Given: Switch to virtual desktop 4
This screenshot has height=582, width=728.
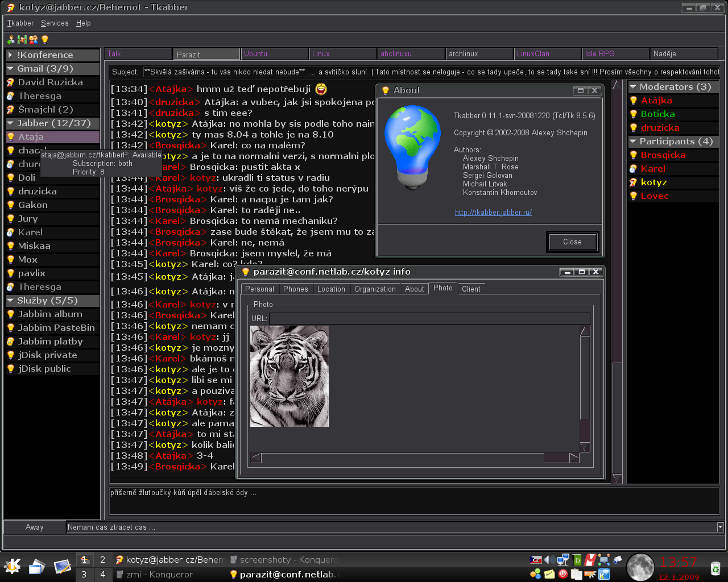Looking at the screenshot, I should tap(102, 575).
